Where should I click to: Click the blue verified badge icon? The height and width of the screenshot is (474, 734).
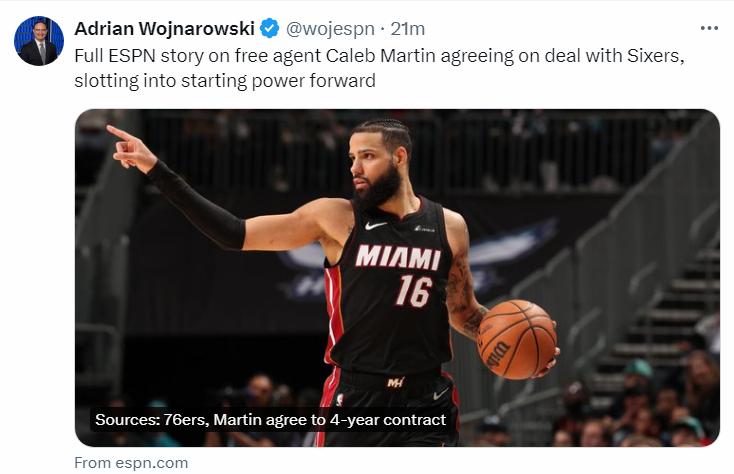270,29
